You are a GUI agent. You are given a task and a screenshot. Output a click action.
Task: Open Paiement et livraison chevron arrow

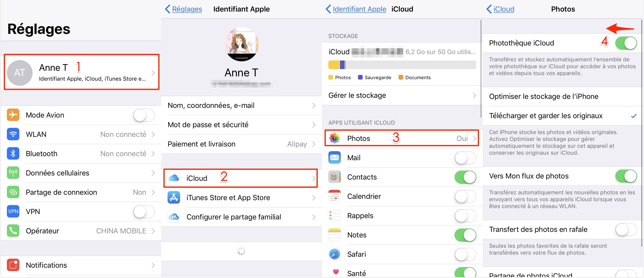point(314,144)
